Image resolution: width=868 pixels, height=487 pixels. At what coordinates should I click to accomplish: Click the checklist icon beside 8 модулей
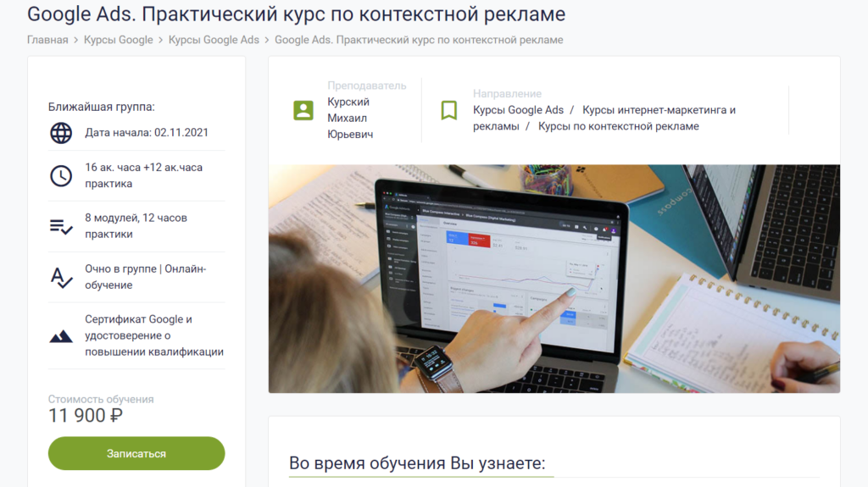(x=61, y=226)
